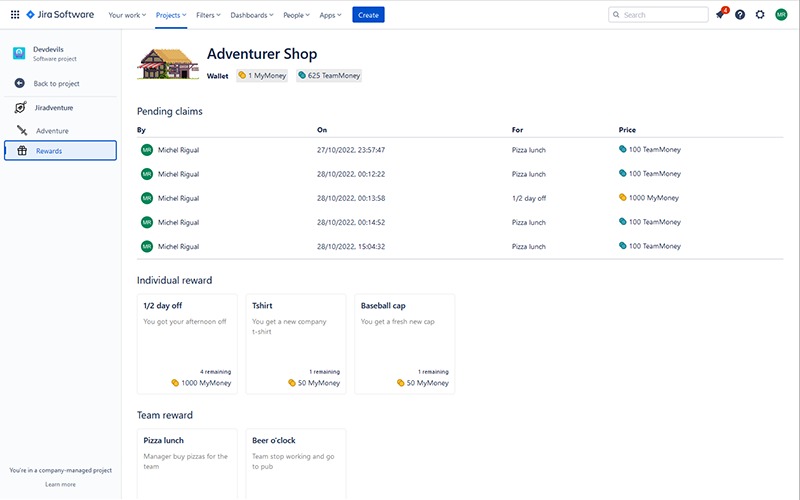Click avatar for claim dated 28/10/2022, 00:12:22
Image resolution: width=800 pixels, height=500 pixels.
click(x=147, y=174)
